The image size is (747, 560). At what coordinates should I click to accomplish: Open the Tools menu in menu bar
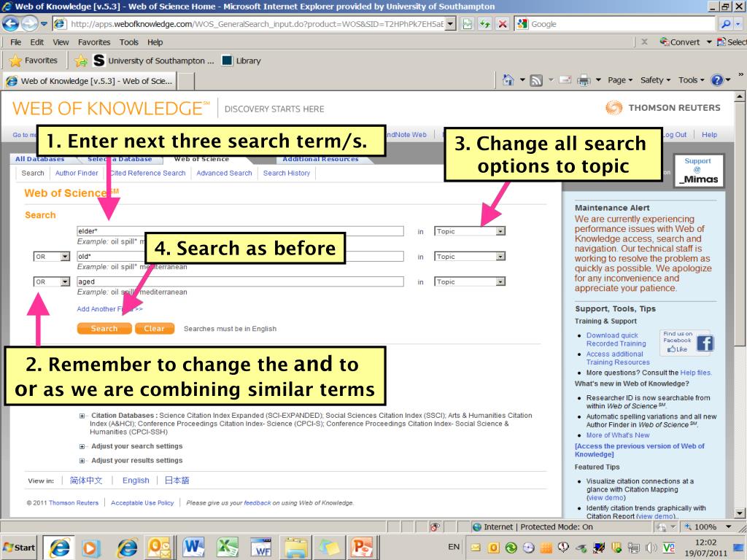128,42
